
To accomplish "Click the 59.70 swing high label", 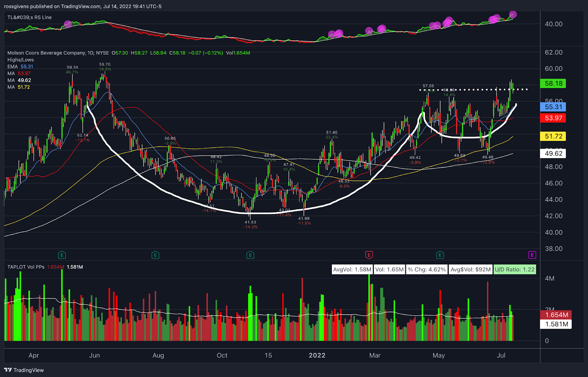I will tap(105, 64).
